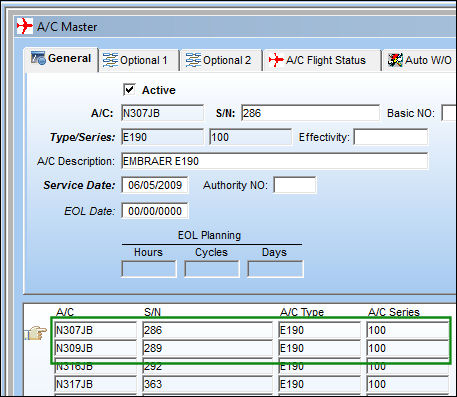Click the A/C Type column header

click(x=302, y=312)
